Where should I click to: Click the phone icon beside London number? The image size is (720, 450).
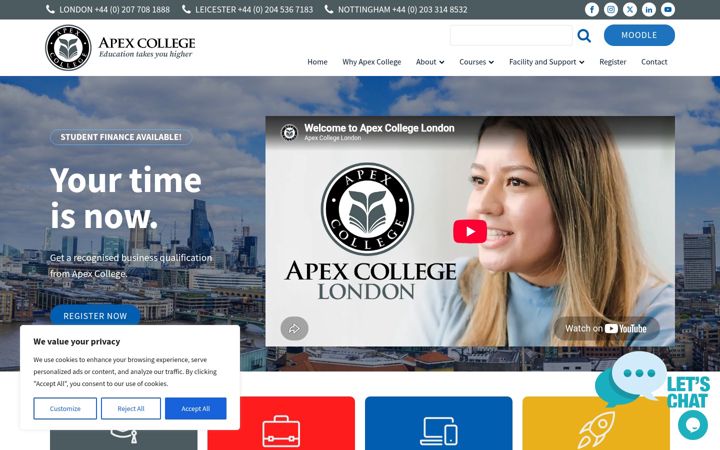tap(50, 9)
